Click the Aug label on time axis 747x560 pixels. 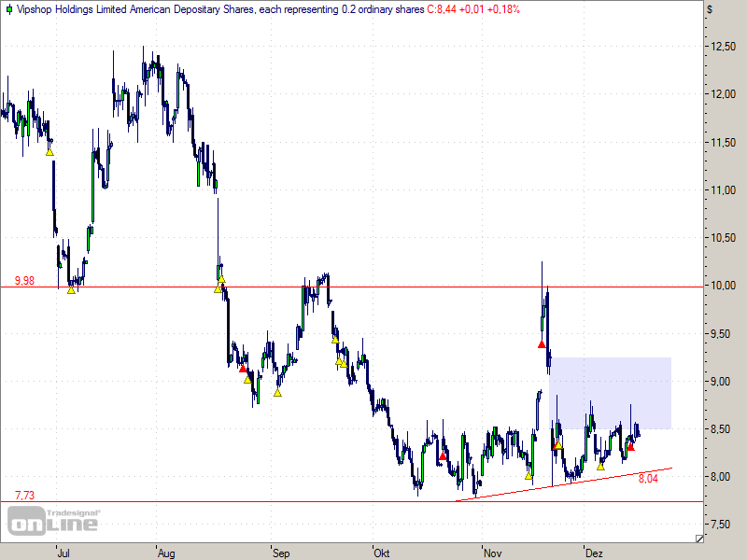166,552
